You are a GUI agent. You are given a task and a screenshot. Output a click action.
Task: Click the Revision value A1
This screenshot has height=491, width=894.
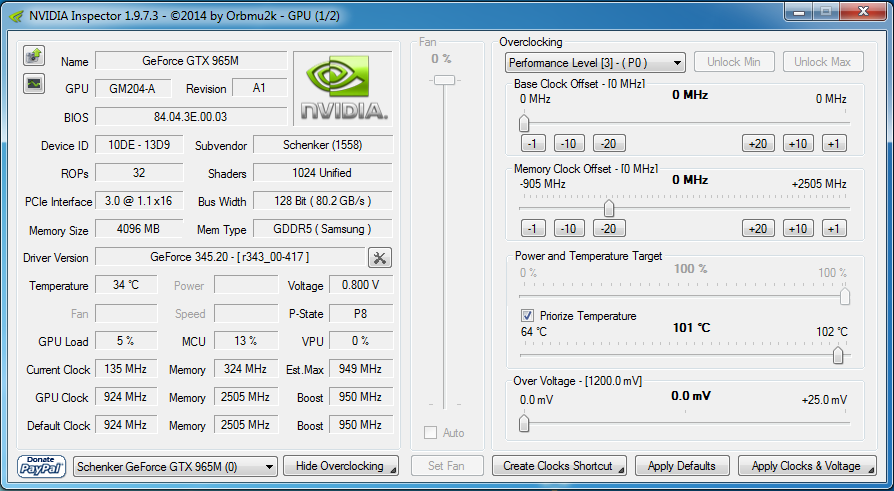point(259,88)
